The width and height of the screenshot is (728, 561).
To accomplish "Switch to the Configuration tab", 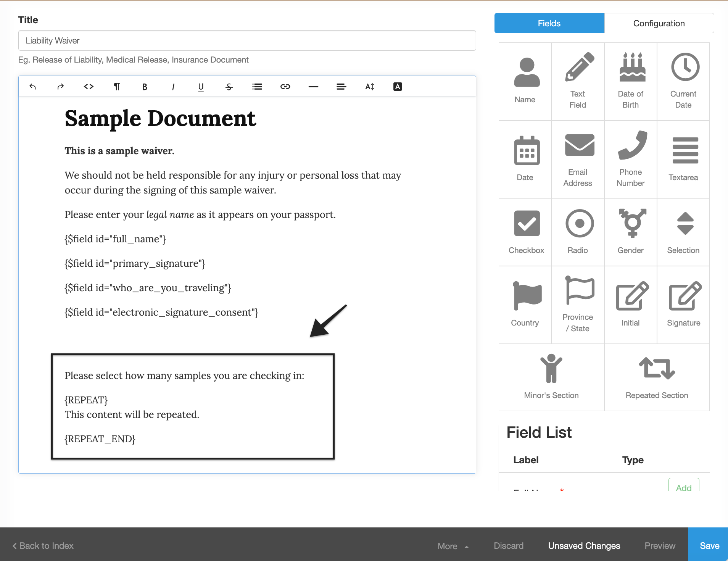I will coord(659,23).
